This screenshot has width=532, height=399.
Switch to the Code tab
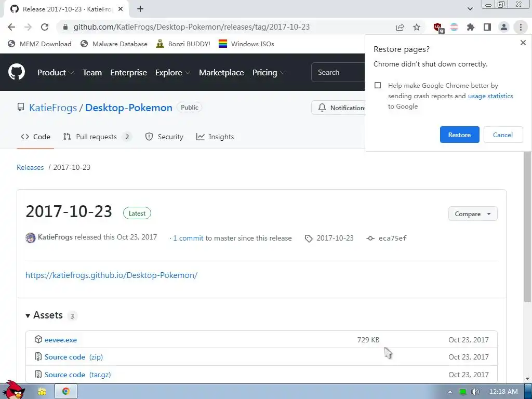(x=35, y=137)
